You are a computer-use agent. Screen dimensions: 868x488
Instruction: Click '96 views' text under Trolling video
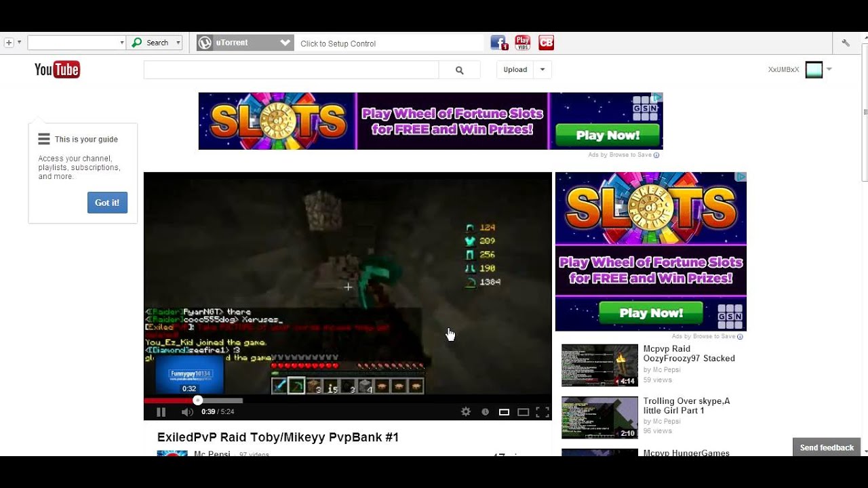coord(657,431)
